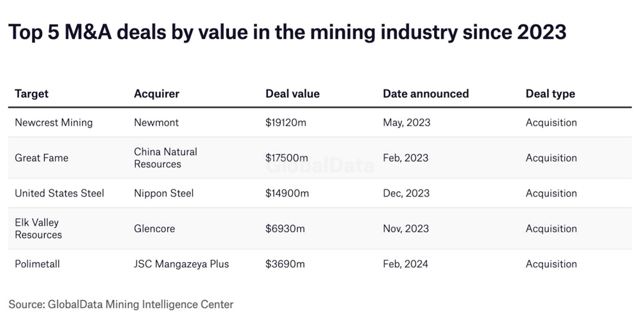Screen dimensions: 644x326
Task: Click the $17500m deal value
Action: (x=287, y=158)
